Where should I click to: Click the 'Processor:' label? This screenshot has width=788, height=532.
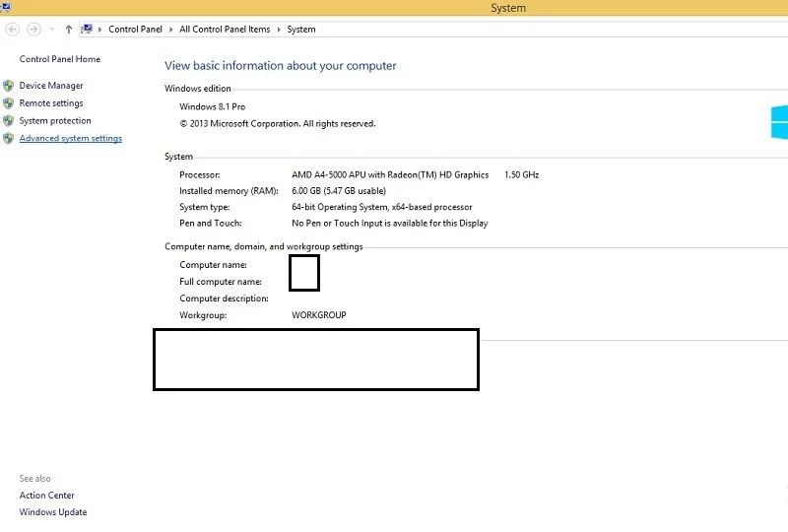point(200,175)
